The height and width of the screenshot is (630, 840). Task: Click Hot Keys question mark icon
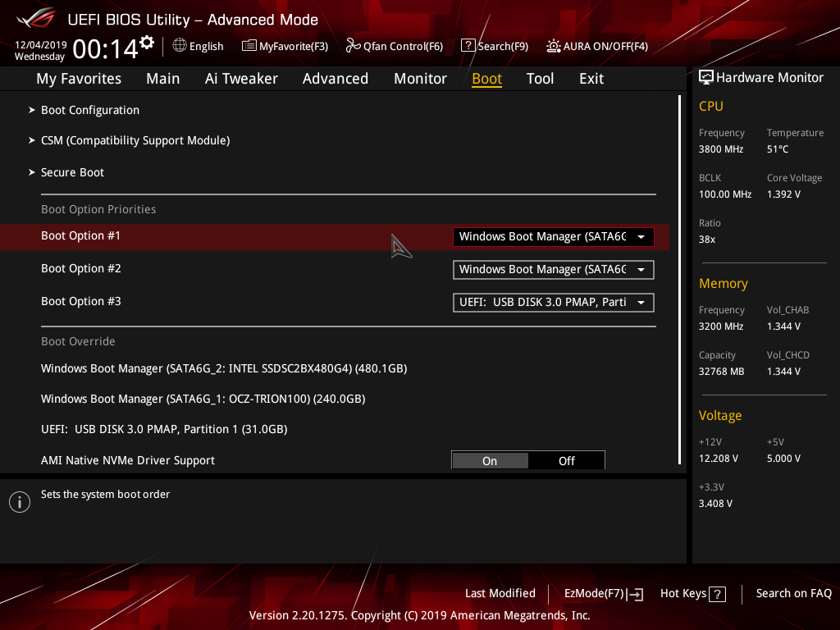click(717, 594)
